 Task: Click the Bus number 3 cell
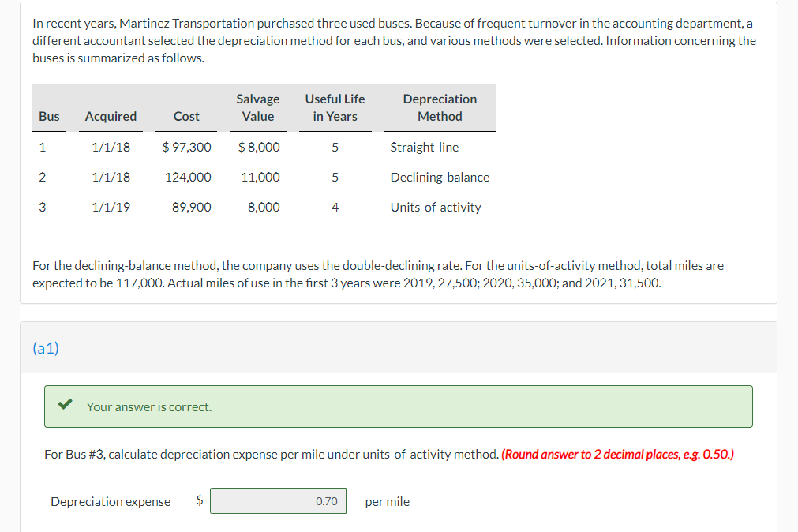coord(43,208)
